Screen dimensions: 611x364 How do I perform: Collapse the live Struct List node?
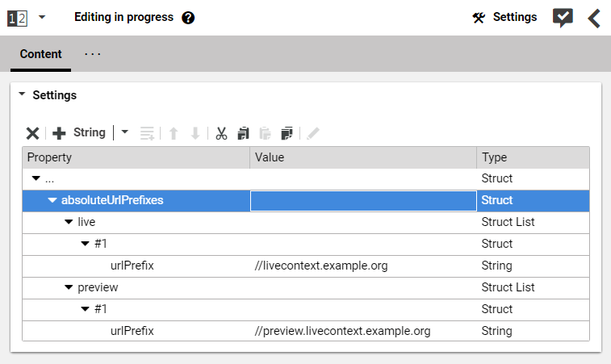tap(69, 222)
